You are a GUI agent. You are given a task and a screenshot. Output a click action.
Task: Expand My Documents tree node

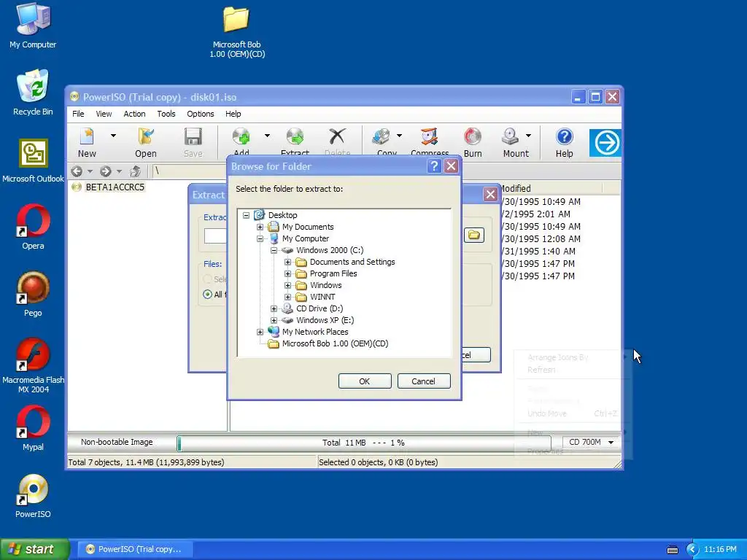[260, 227]
